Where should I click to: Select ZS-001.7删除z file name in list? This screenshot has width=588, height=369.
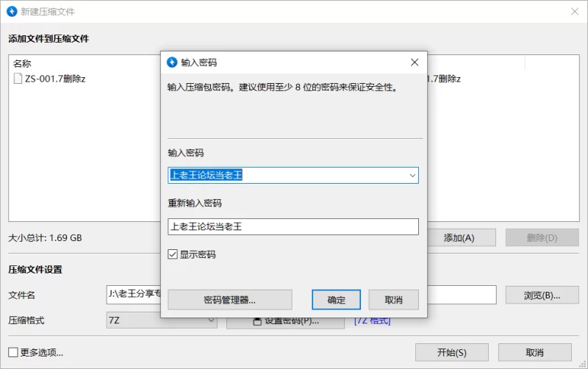tap(55, 79)
